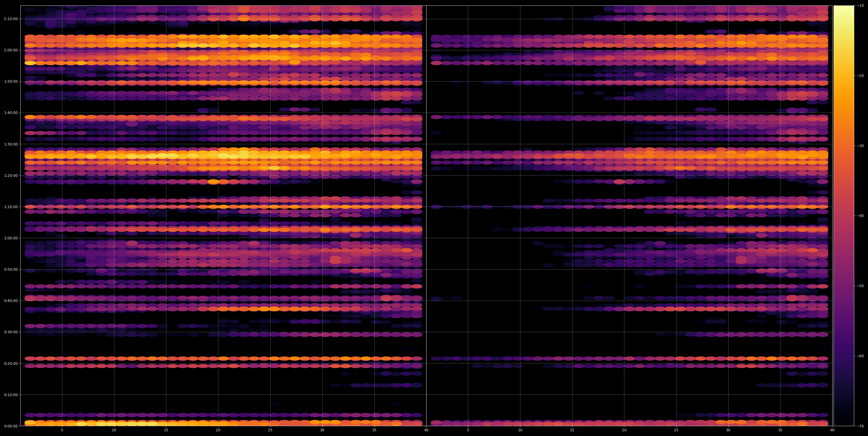The image size is (868, 436).
Task: Select the 2:00:00 time axis label
Action: click(x=11, y=50)
